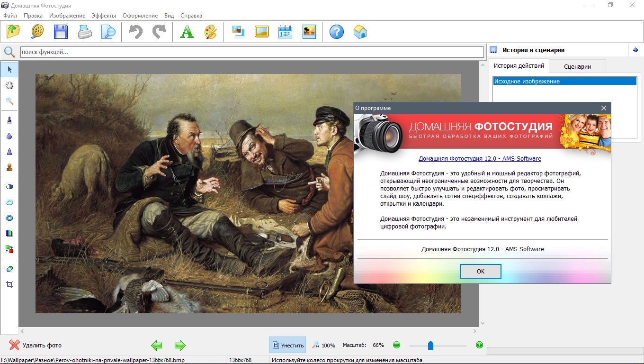This screenshot has height=364, width=644.
Task: Add a frame using gold frame icon
Action: click(x=262, y=32)
